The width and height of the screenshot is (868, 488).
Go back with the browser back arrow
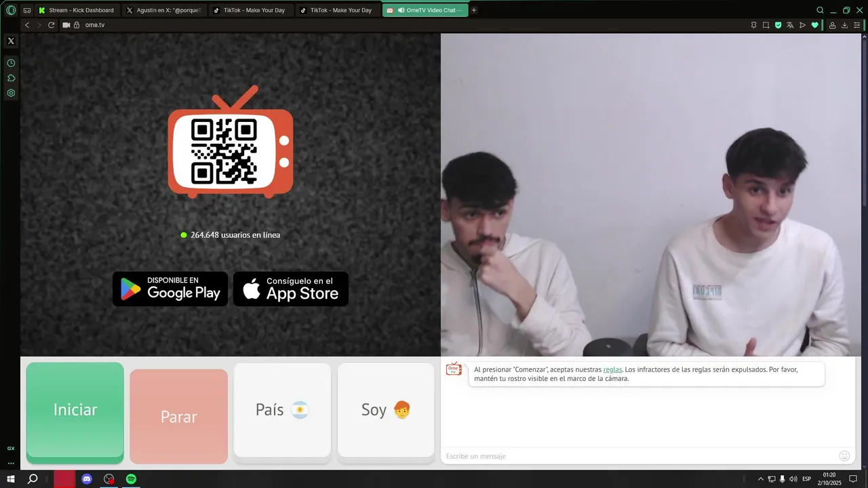[x=27, y=25]
